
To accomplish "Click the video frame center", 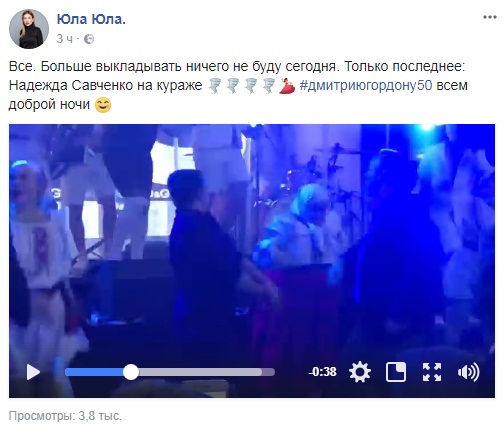I will (252, 261).
